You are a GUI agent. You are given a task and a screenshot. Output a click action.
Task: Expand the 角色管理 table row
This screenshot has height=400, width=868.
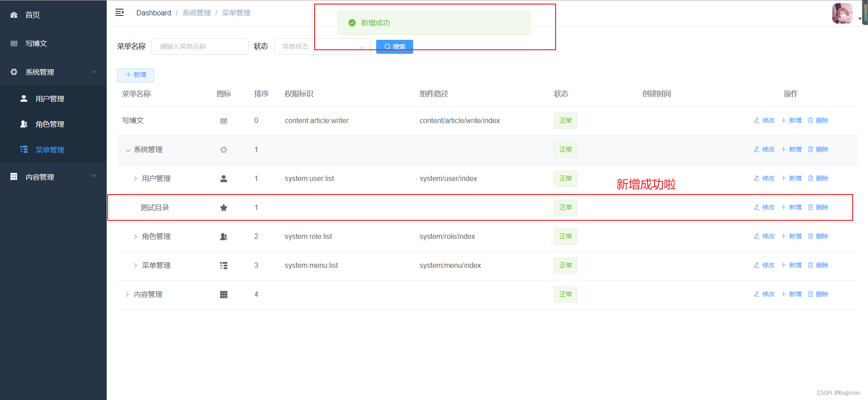coord(135,237)
